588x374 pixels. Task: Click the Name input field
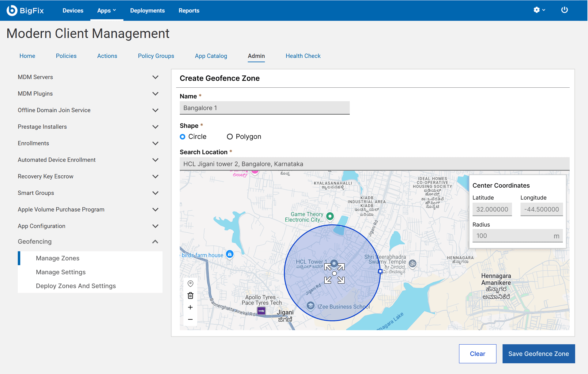coord(265,108)
